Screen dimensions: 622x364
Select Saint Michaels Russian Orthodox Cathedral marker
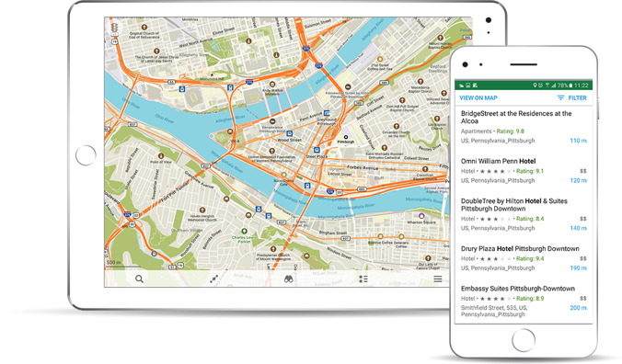(x=384, y=148)
